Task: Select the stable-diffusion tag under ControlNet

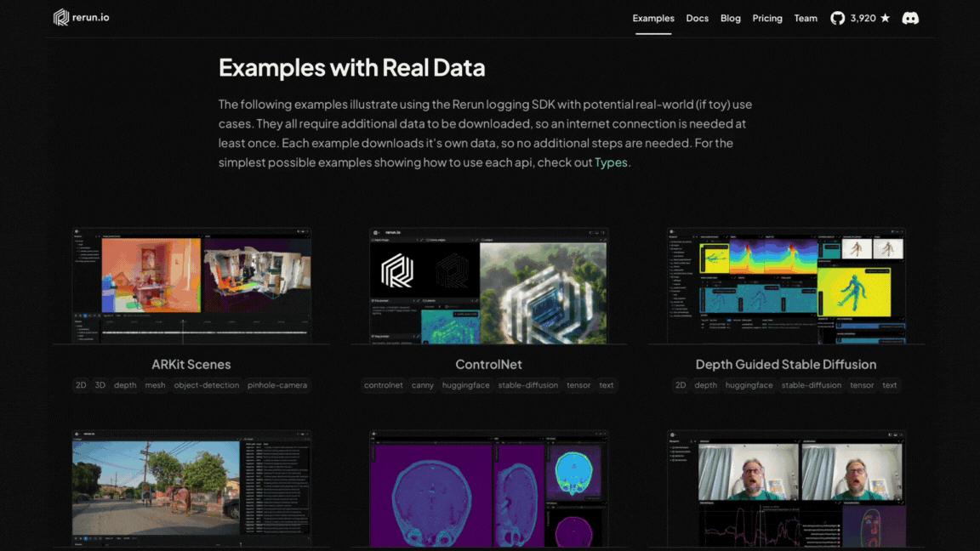Action: click(x=528, y=385)
